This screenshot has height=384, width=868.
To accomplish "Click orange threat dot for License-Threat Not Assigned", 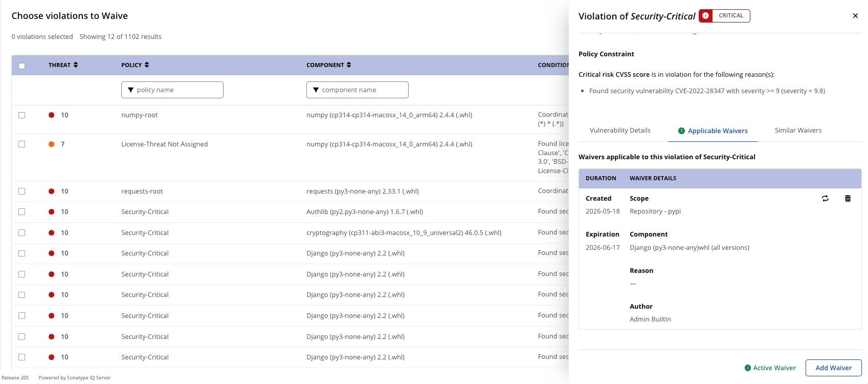I will tap(51, 144).
